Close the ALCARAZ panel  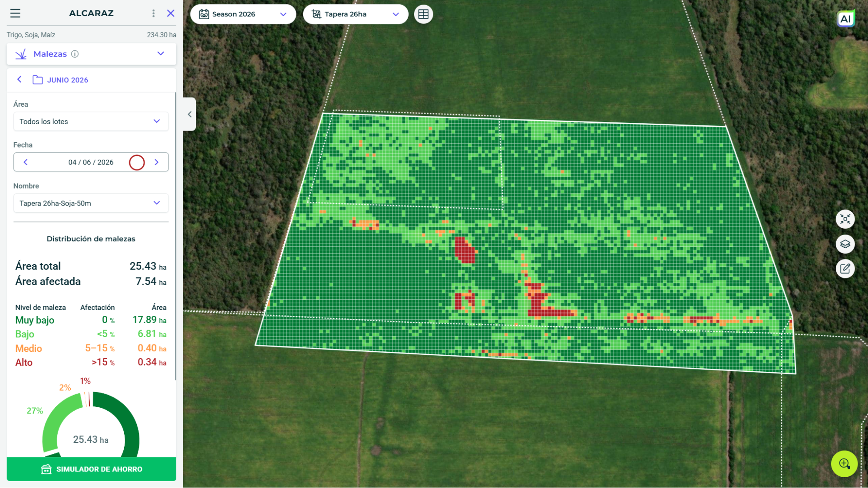pos(171,13)
